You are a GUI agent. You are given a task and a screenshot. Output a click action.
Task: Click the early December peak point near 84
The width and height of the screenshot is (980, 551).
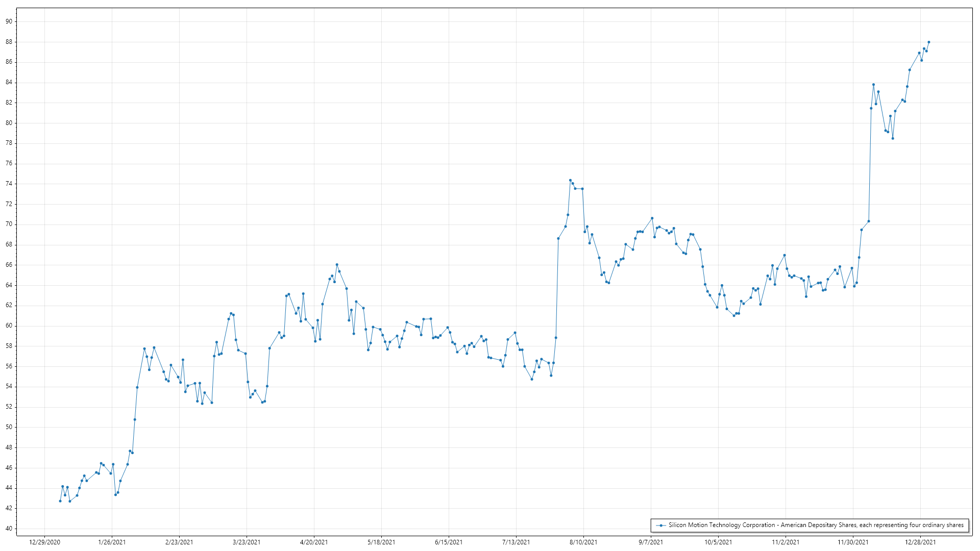pos(873,85)
